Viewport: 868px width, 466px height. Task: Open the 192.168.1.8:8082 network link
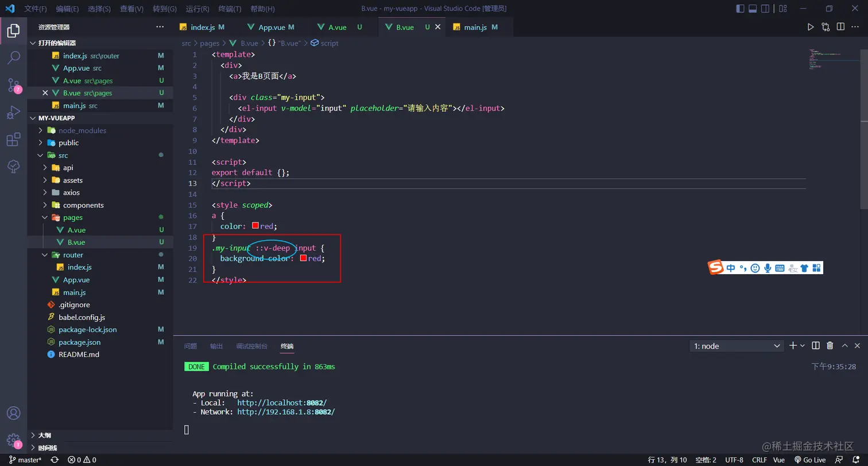(286, 412)
